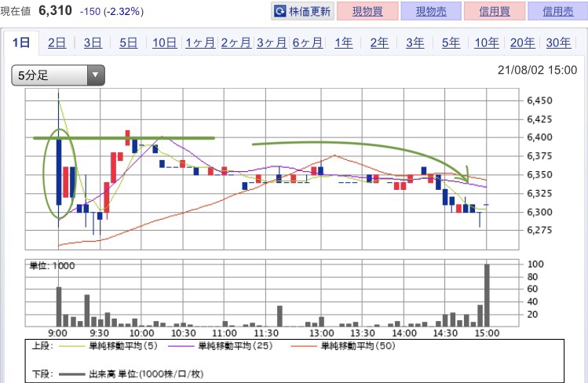Image resolution: width=588 pixels, height=383 pixels.
Task: Show the 3ヶ月 chart
Action: 272,42
